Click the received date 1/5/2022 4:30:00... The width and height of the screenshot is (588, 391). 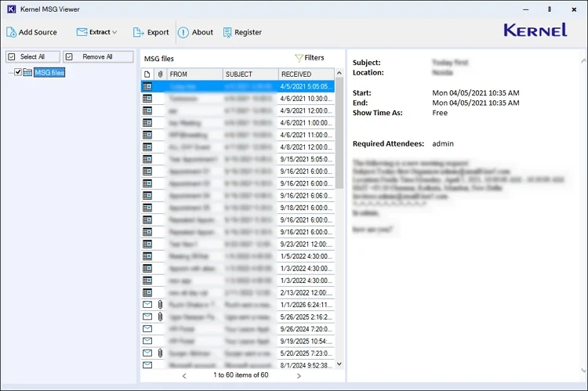point(306,256)
